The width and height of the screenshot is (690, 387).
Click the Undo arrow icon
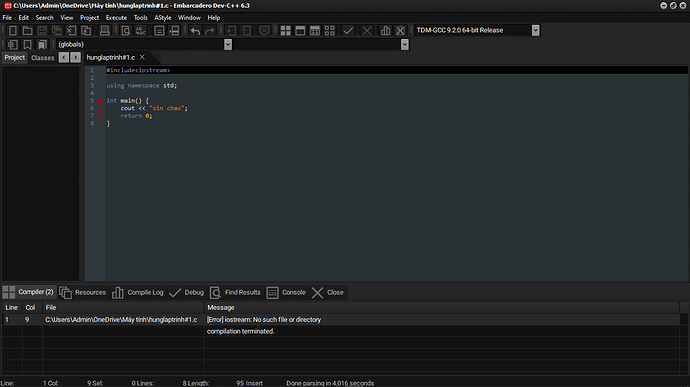[195, 30]
